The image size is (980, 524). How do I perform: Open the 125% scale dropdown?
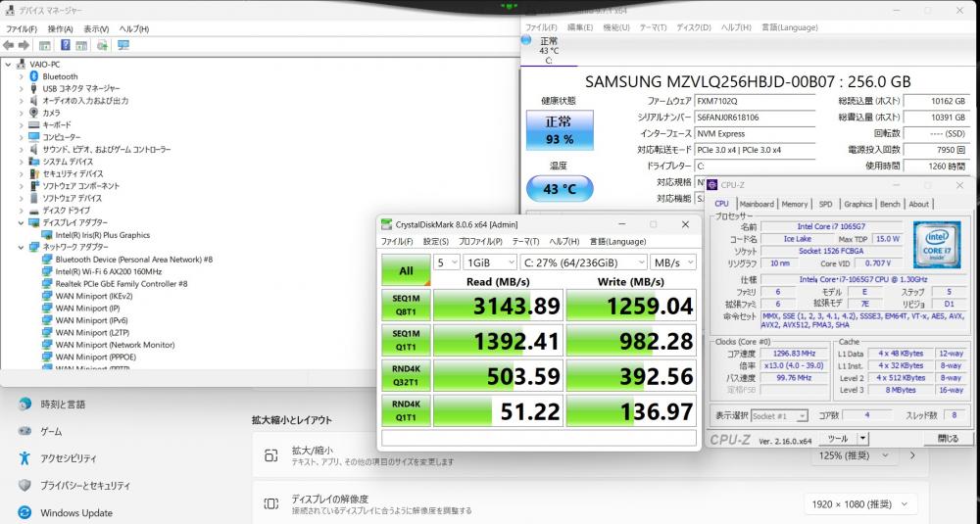(854, 455)
